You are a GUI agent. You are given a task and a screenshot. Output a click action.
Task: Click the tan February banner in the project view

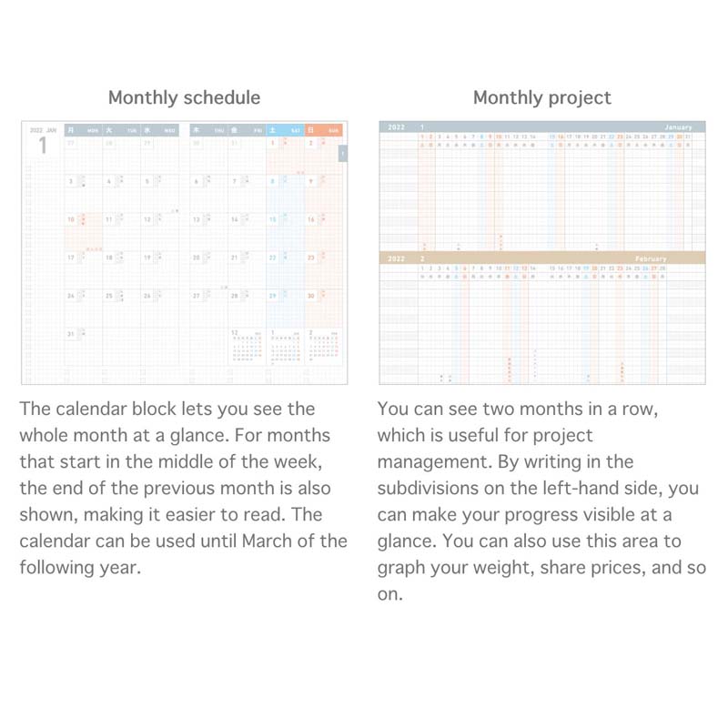[x=541, y=258]
